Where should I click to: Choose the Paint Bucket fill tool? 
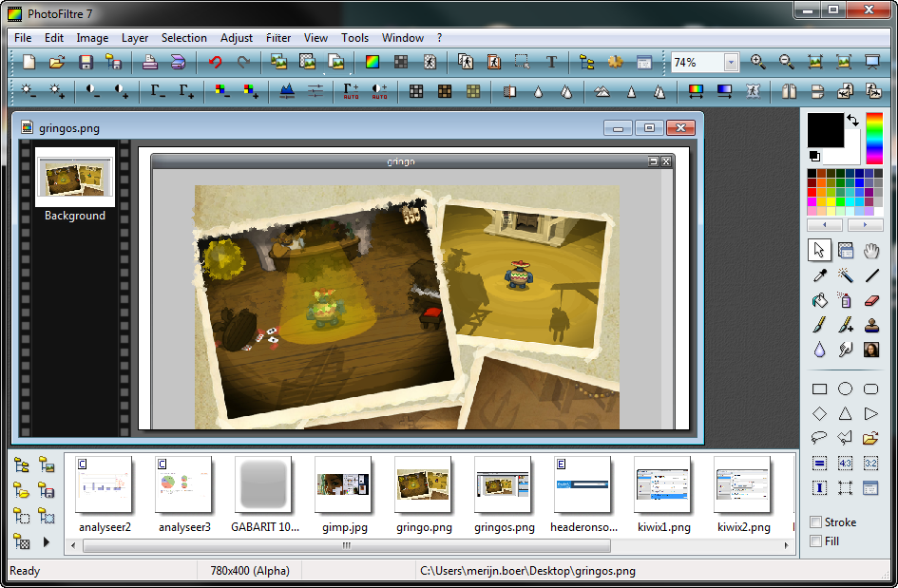pyautogui.click(x=819, y=300)
